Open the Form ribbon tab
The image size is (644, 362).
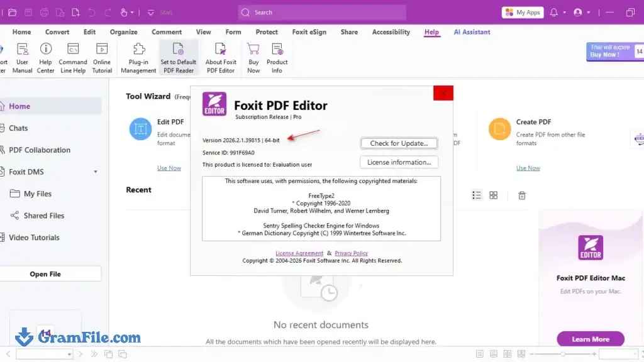click(x=233, y=32)
